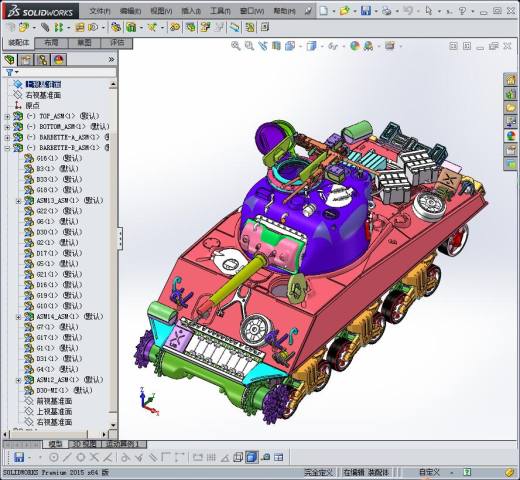Open the FeatureManager design tree tab
The width and height of the screenshot is (520, 480).
10,60
